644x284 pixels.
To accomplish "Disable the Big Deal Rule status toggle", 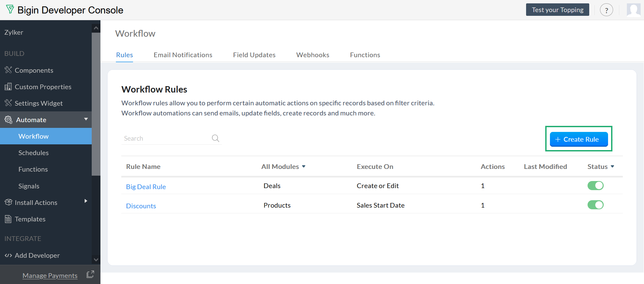I will tap(595, 186).
